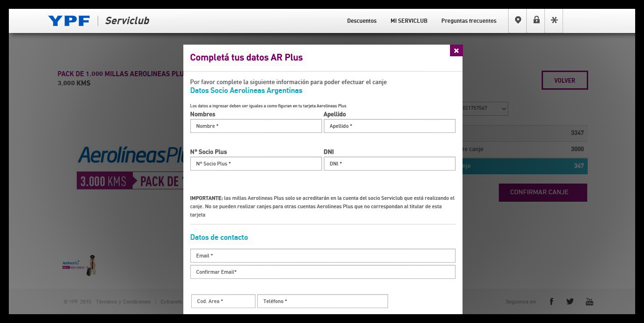644x323 pixels.
Task: Click the DNI input field
Action: click(389, 164)
